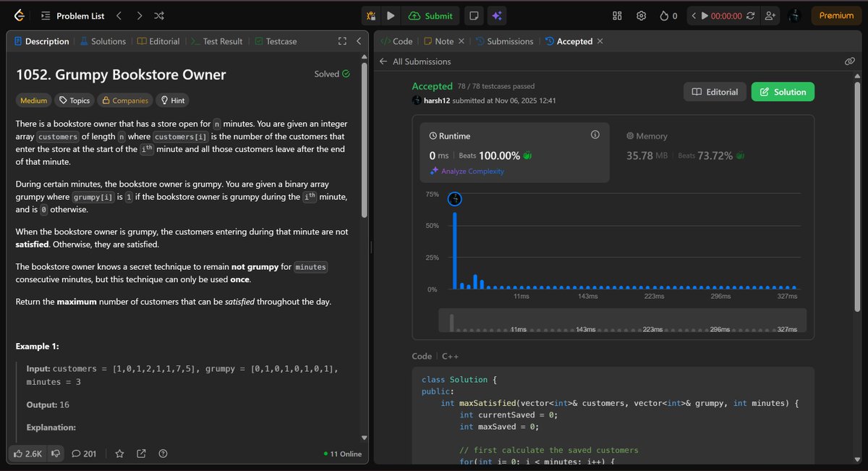Open the feedback help question icon
The image size is (868, 471).
[x=163, y=454]
